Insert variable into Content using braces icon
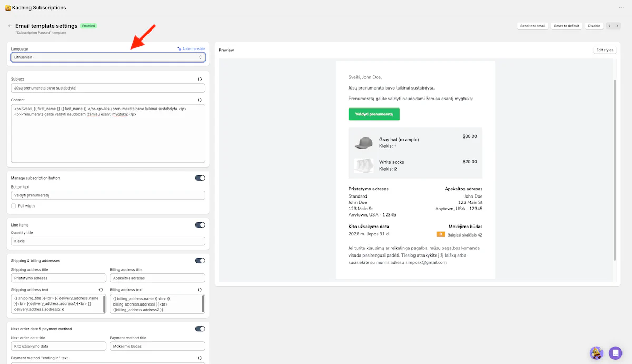 pyautogui.click(x=200, y=100)
